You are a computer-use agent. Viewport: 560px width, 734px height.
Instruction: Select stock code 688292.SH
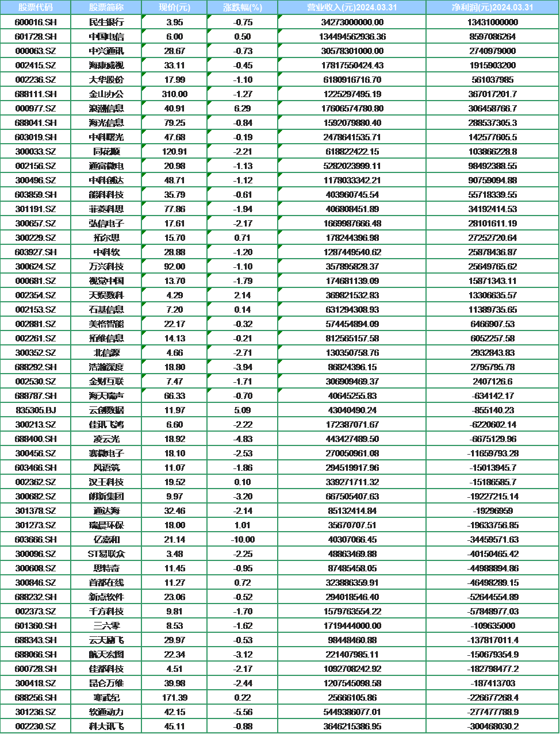[x=36, y=367]
